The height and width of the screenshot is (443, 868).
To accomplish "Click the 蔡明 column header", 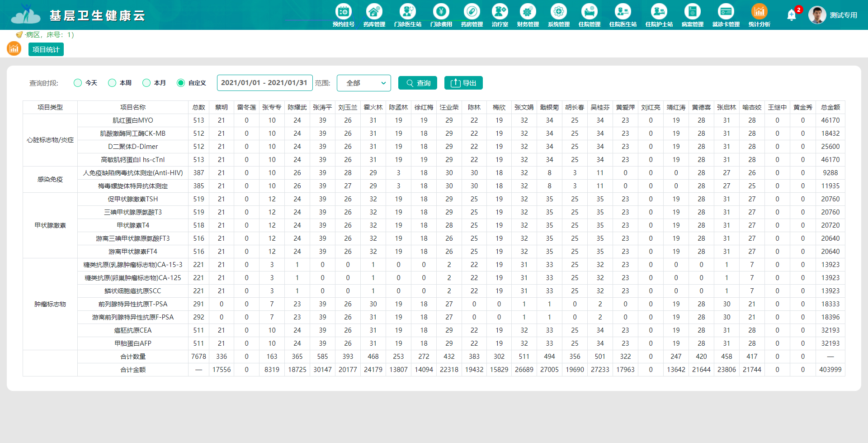I will coord(222,107).
